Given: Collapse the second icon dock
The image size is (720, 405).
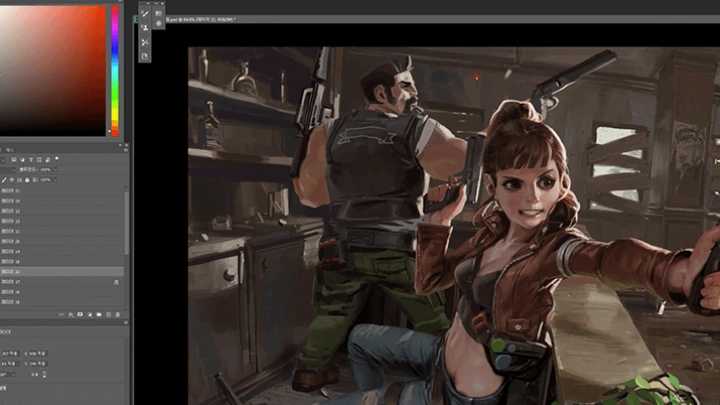Looking at the screenshot, I should (x=156, y=4).
